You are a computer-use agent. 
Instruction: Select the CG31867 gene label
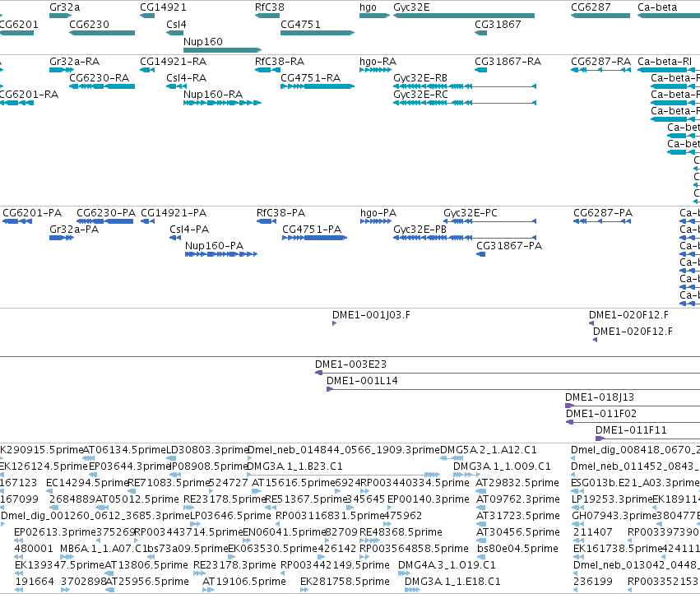pos(498,24)
